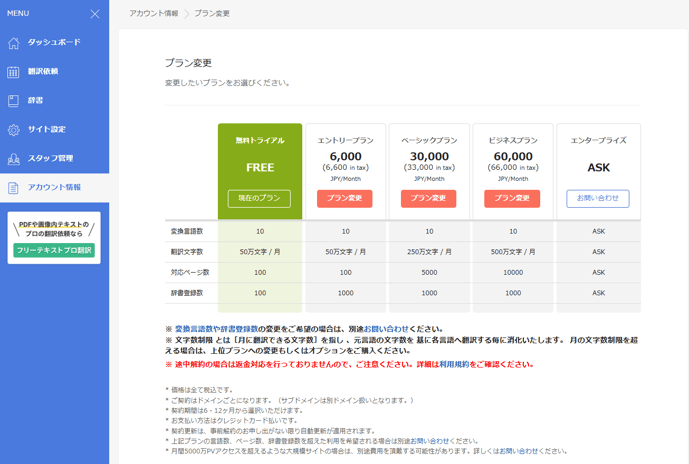Click the スタッフ管理 staff icon

(14, 159)
